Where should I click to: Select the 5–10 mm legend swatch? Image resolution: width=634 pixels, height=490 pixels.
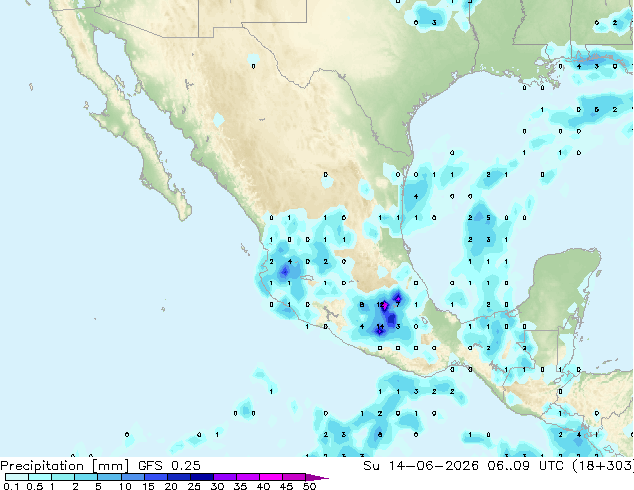[x=109, y=477]
